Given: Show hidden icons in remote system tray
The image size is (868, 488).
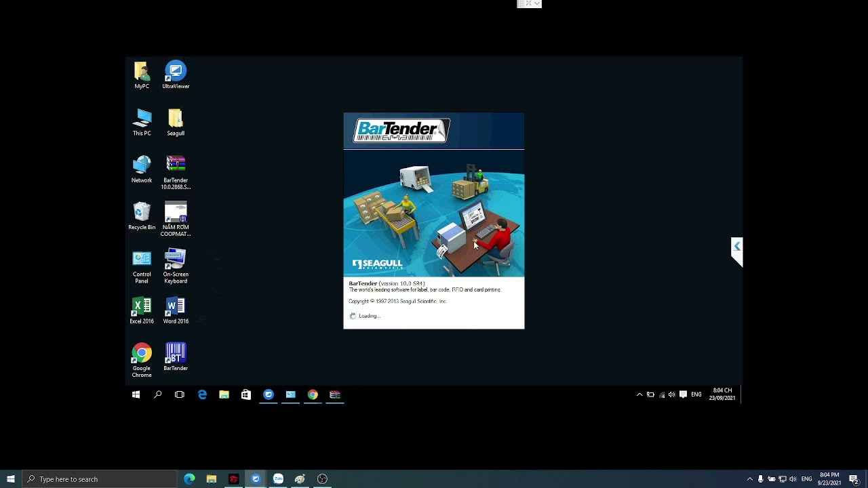Looking at the screenshot, I should [639, 394].
